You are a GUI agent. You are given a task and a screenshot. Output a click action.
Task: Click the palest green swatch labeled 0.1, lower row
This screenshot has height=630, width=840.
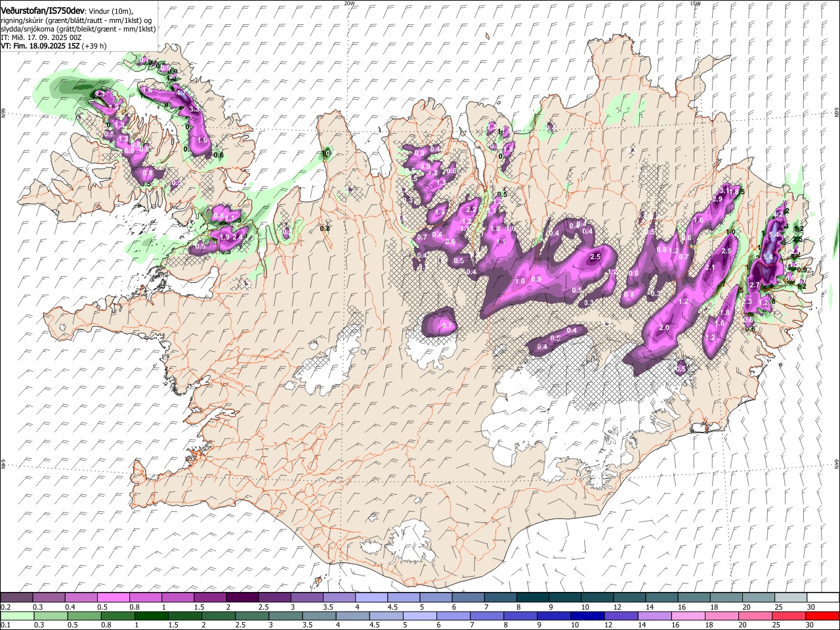(x=17, y=616)
